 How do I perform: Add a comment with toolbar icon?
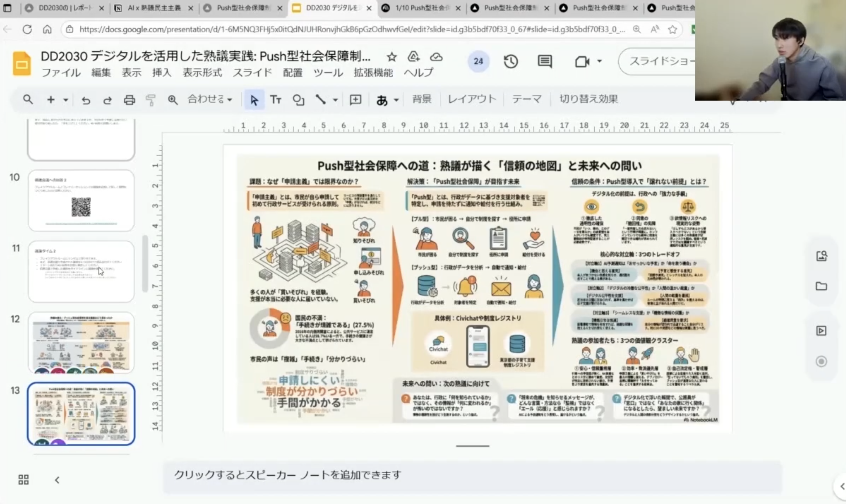point(356,99)
